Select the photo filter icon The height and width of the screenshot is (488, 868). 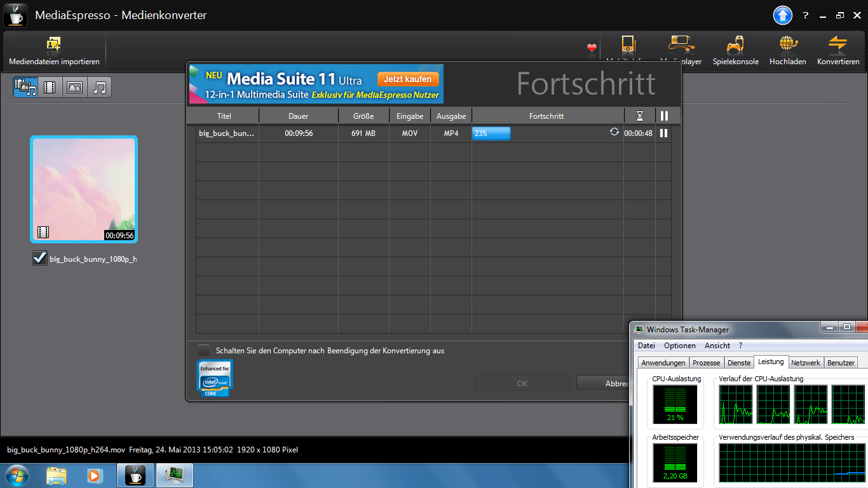point(74,87)
